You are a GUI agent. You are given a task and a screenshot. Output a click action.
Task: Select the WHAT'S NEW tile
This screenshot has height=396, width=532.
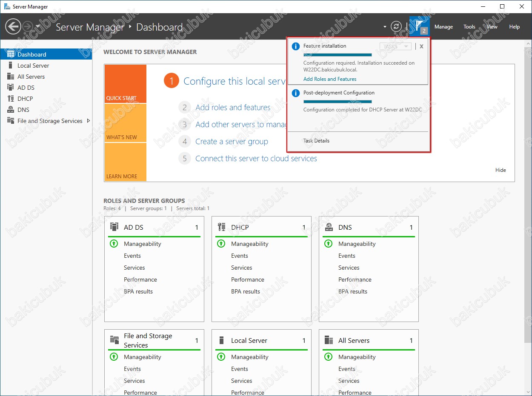pyautogui.click(x=125, y=123)
